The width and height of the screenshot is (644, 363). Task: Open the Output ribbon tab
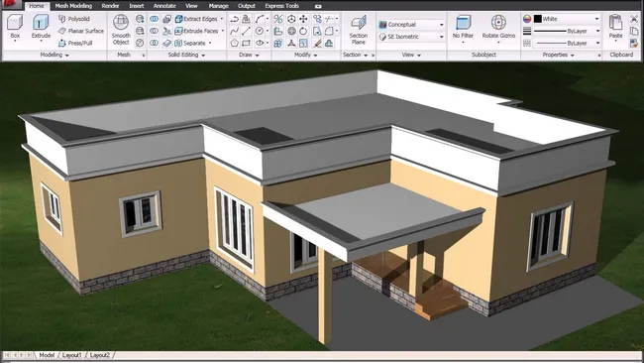[247, 6]
